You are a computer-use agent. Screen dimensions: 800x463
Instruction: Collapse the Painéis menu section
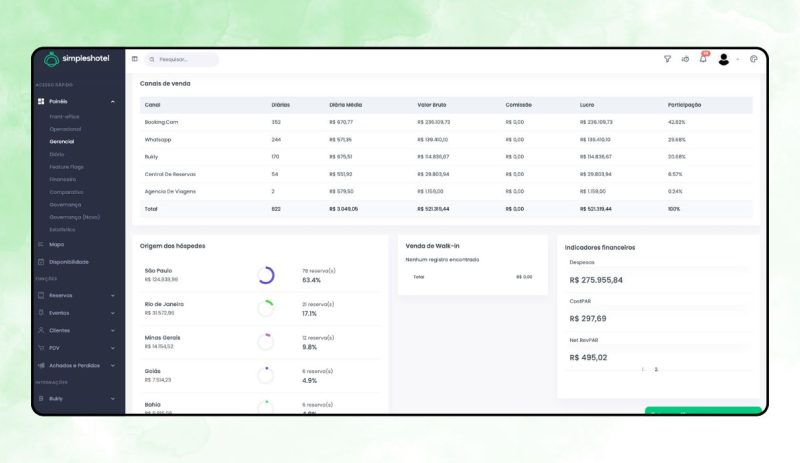click(x=113, y=102)
